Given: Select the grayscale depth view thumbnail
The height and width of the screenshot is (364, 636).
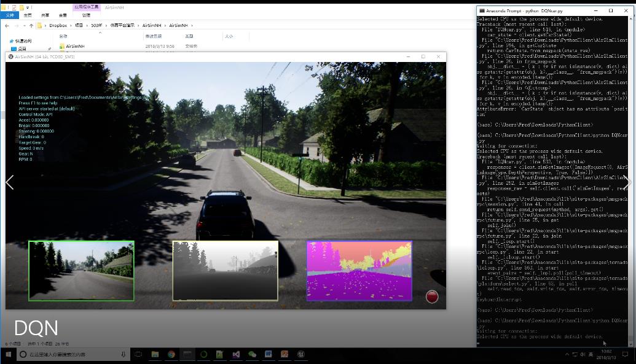Looking at the screenshot, I should [225, 270].
